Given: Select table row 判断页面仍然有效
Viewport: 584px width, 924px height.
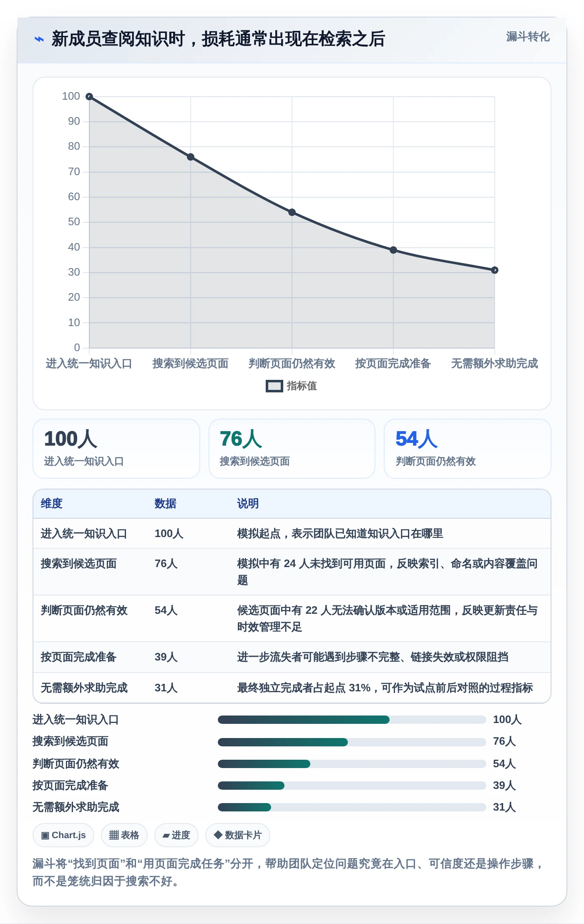Looking at the screenshot, I should 292,618.
